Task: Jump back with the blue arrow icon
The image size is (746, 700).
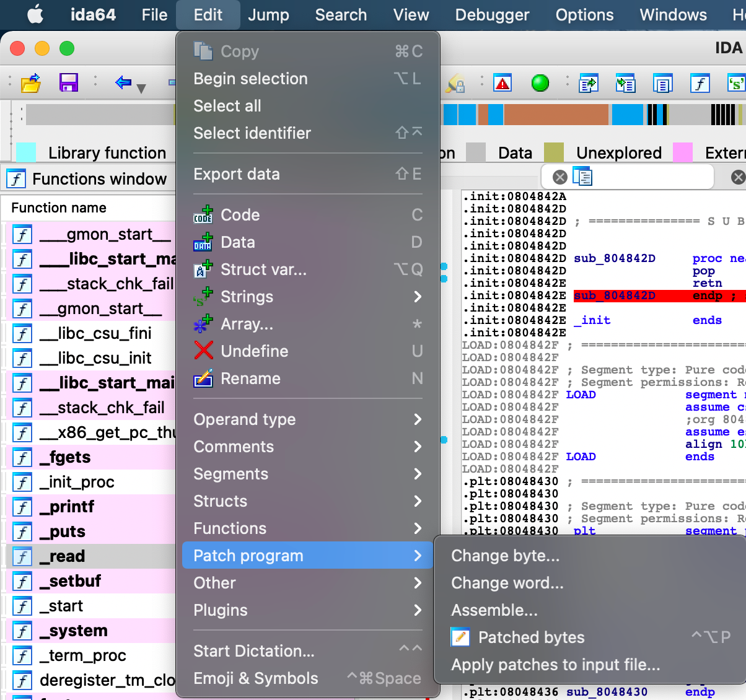Action: (x=123, y=82)
